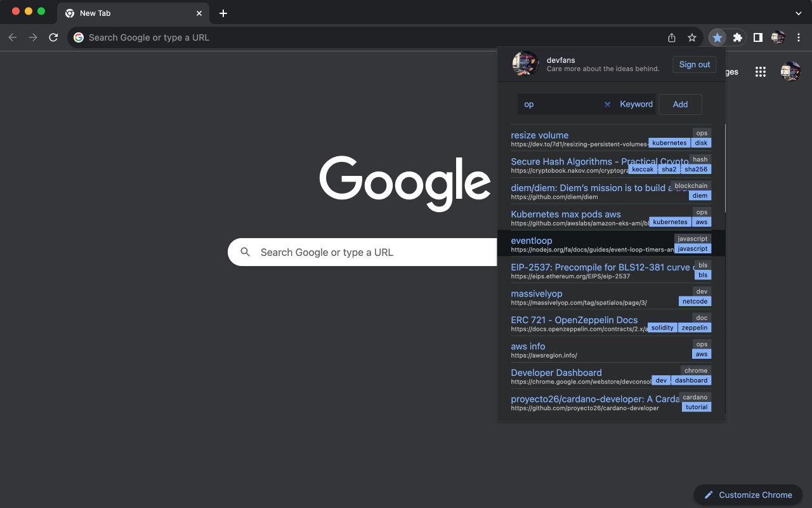Click the "kubernetes" tag in resize volume row
Viewport: 812px width, 508px height.
[669, 143]
